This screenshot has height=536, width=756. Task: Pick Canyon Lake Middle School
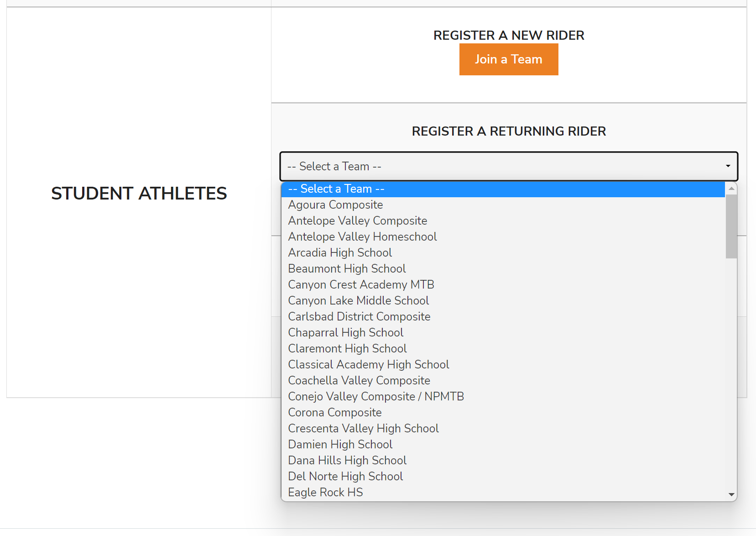[358, 301]
